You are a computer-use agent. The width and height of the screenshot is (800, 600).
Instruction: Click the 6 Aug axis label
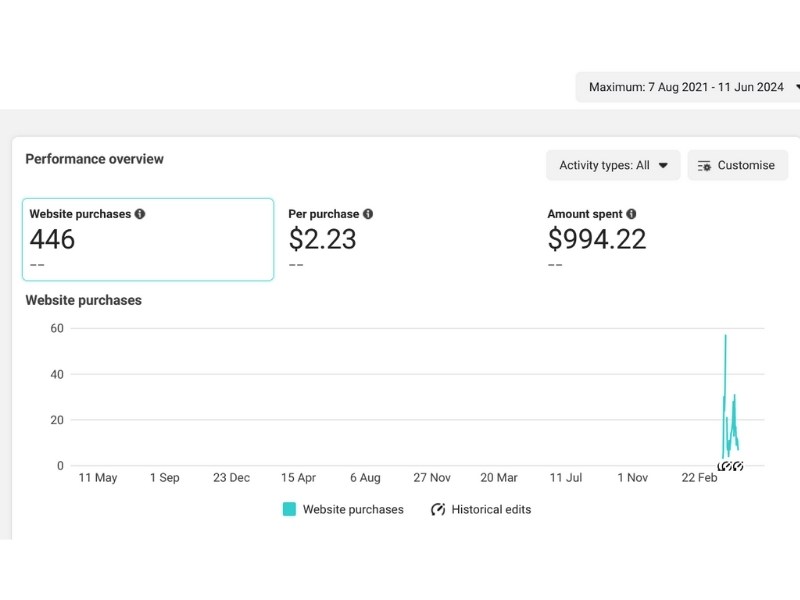[365, 478]
